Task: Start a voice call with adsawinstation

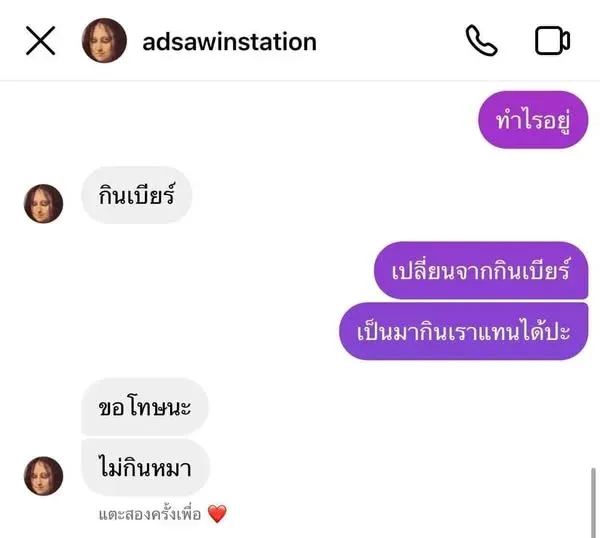Action: click(x=481, y=41)
